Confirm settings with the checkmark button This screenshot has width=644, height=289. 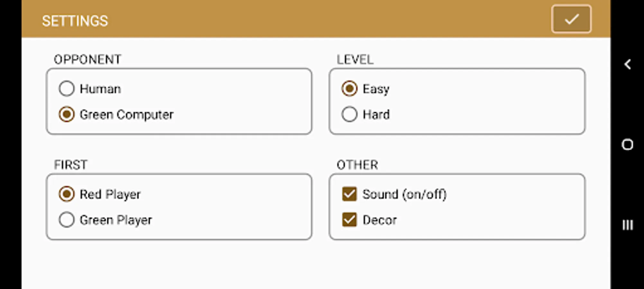pos(571,19)
